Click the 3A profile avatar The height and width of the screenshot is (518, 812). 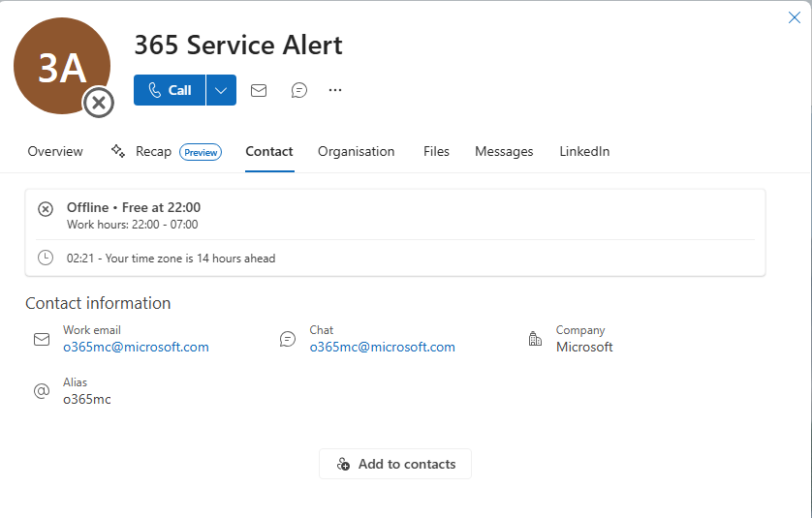pos(62,66)
